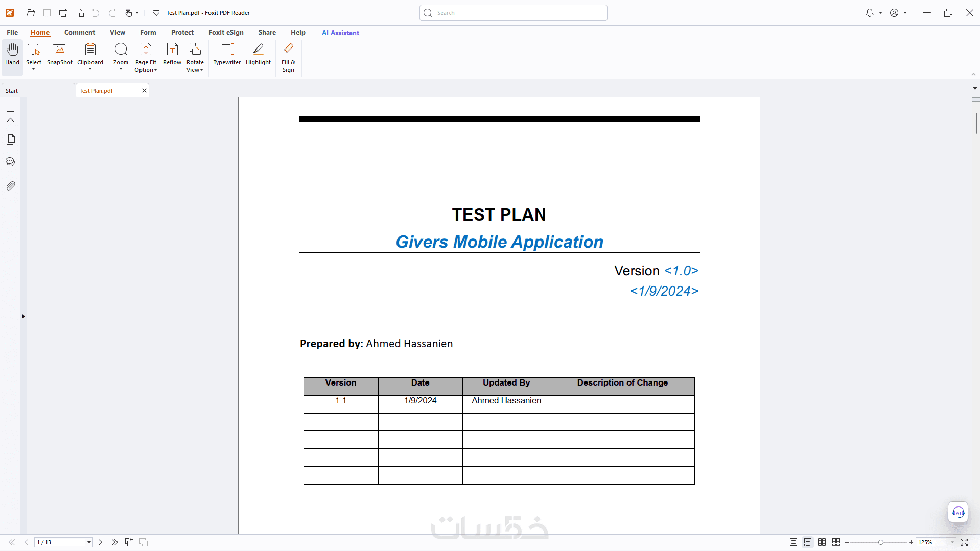Switch to single page view
980x551 pixels.
tap(794, 542)
